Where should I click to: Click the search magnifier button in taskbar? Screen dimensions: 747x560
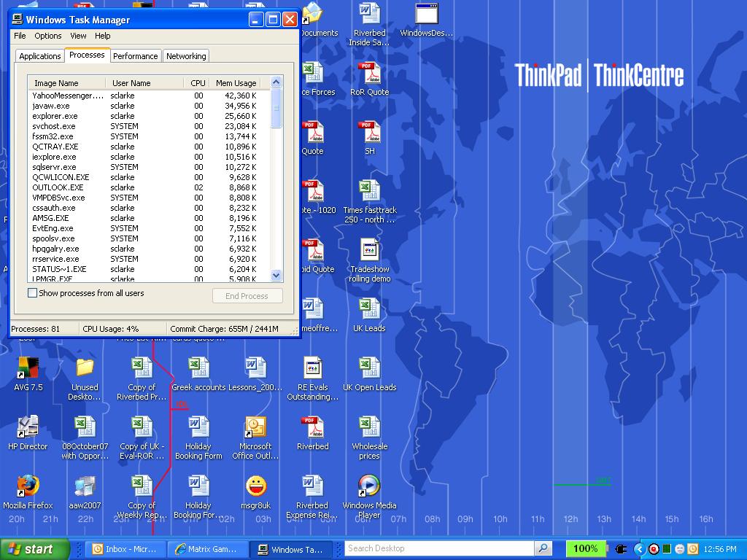pyautogui.click(x=543, y=548)
